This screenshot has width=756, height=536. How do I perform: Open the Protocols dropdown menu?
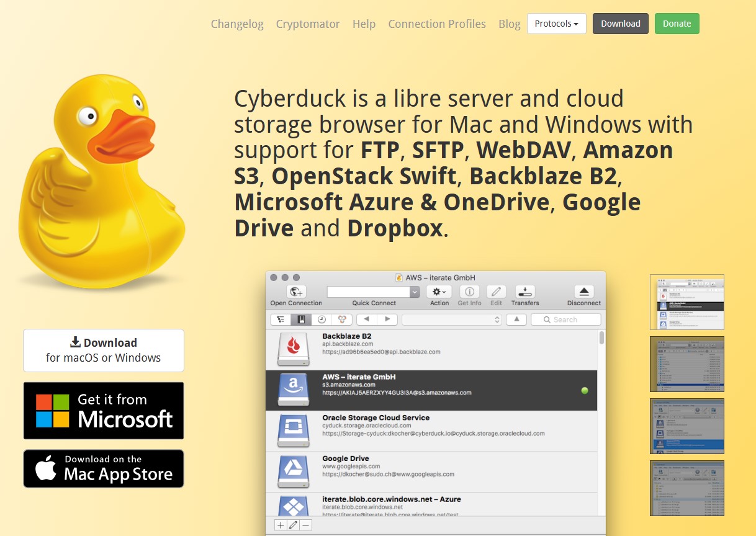[557, 24]
